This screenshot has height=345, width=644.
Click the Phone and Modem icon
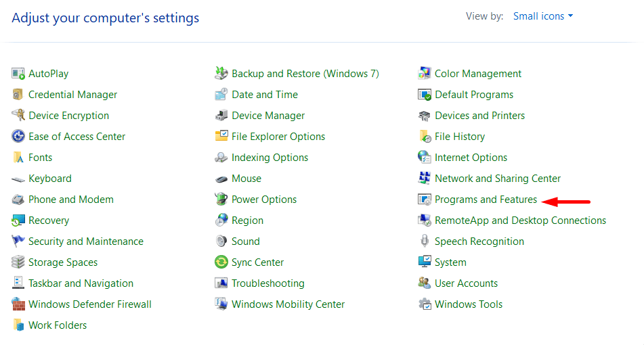pos(18,200)
